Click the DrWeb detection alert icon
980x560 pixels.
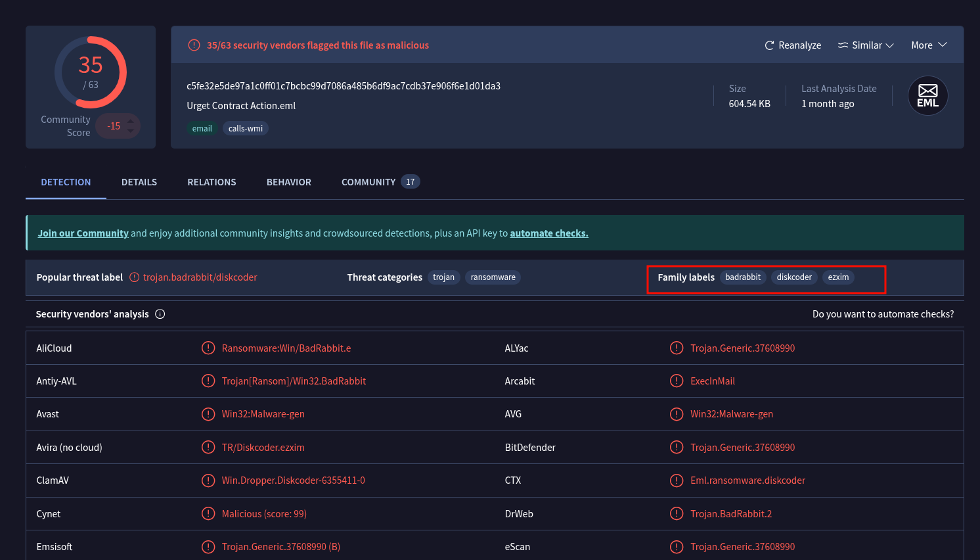(x=677, y=513)
